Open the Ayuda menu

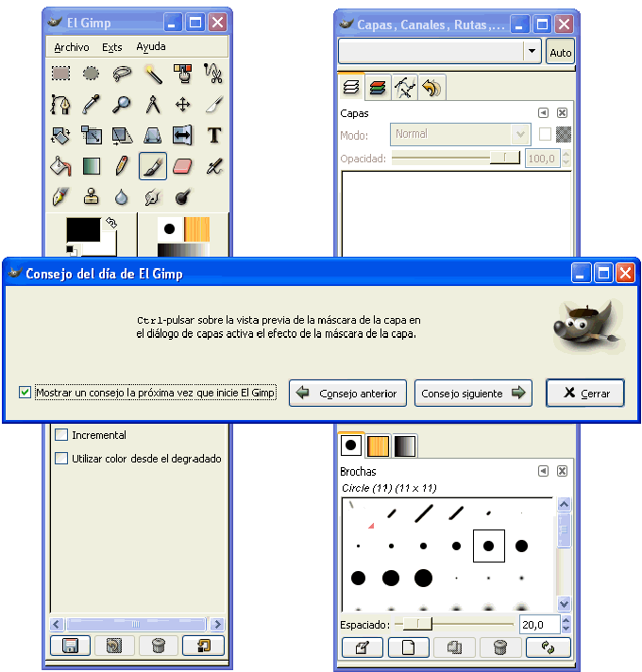(x=151, y=46)
